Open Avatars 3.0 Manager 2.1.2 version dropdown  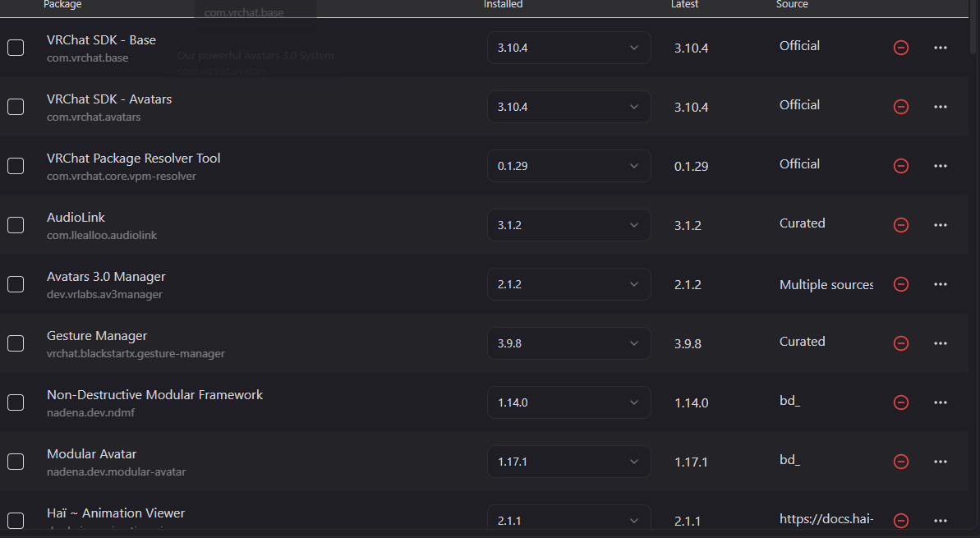pos(568,284)
